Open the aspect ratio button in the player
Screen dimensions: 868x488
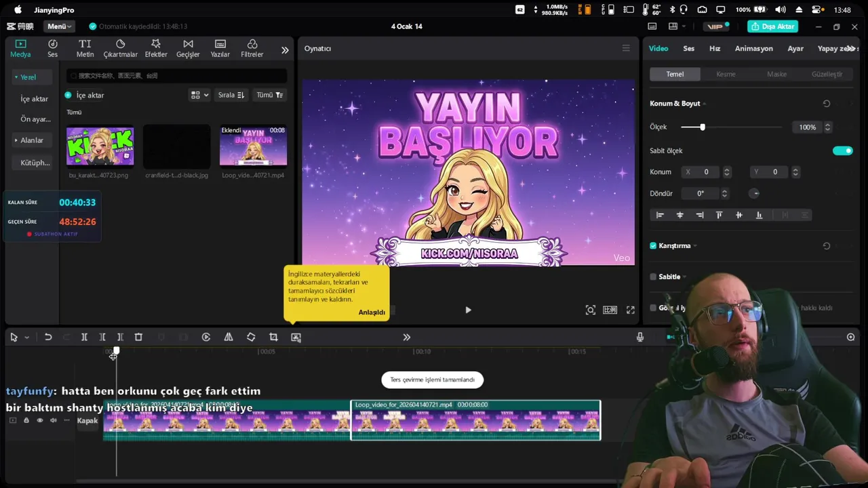click(610, 310)
